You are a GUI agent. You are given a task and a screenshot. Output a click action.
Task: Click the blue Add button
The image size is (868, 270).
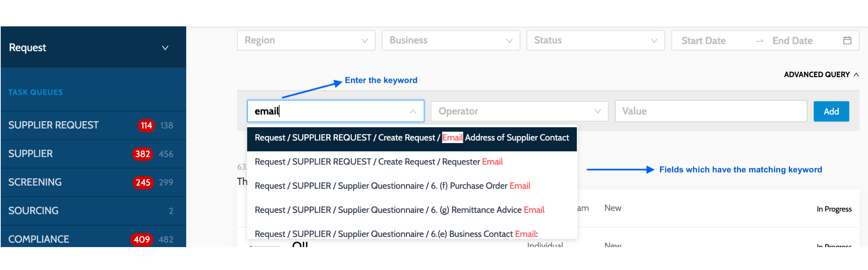click(x=831, y=111)
